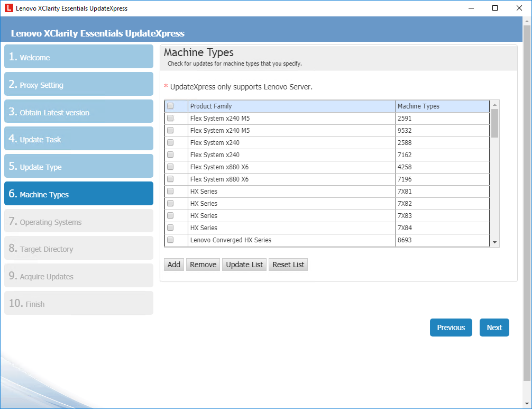The height and width of the screenshot is (409, 532).
Task: Return to step 4 Update Task
Action: [79, 139]
